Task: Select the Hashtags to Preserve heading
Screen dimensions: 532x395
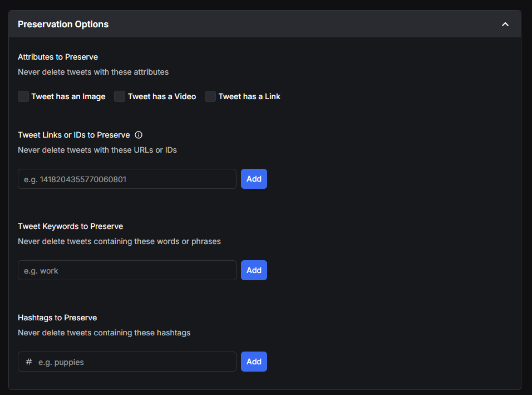Action: (57, 318)
